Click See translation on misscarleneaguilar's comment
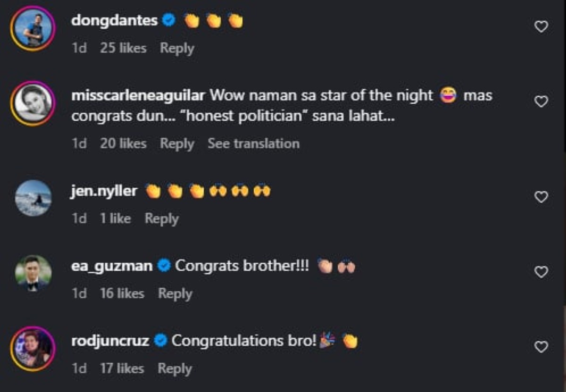The height and width of the screenshot is (392, 566). coord(253,143)
